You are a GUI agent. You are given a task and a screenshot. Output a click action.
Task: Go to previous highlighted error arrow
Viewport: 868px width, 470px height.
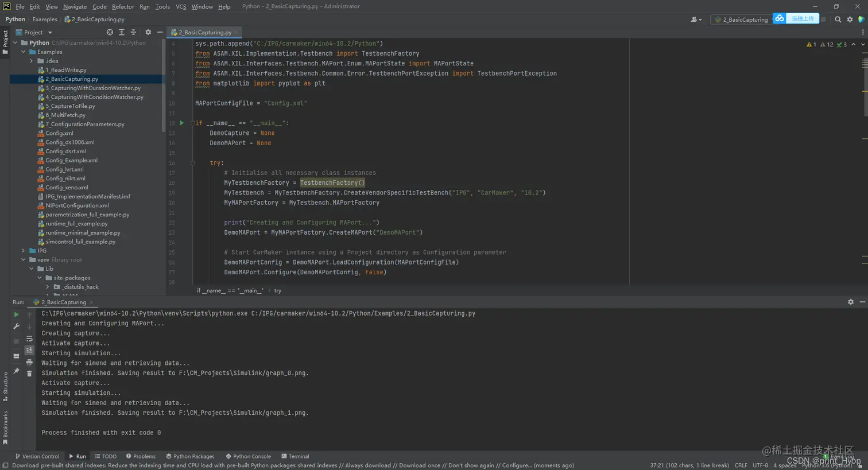(x=854, y=44)
